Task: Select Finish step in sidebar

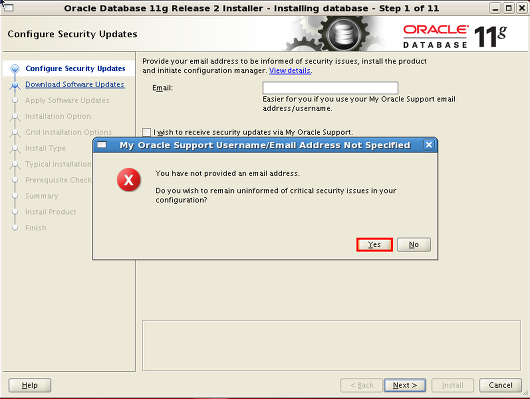Action: 36,228
